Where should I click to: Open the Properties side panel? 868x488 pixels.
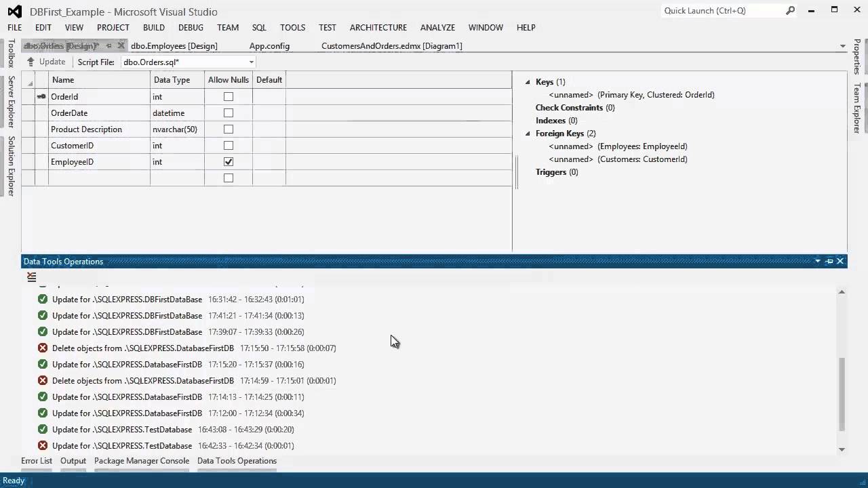tap(857, 57)
